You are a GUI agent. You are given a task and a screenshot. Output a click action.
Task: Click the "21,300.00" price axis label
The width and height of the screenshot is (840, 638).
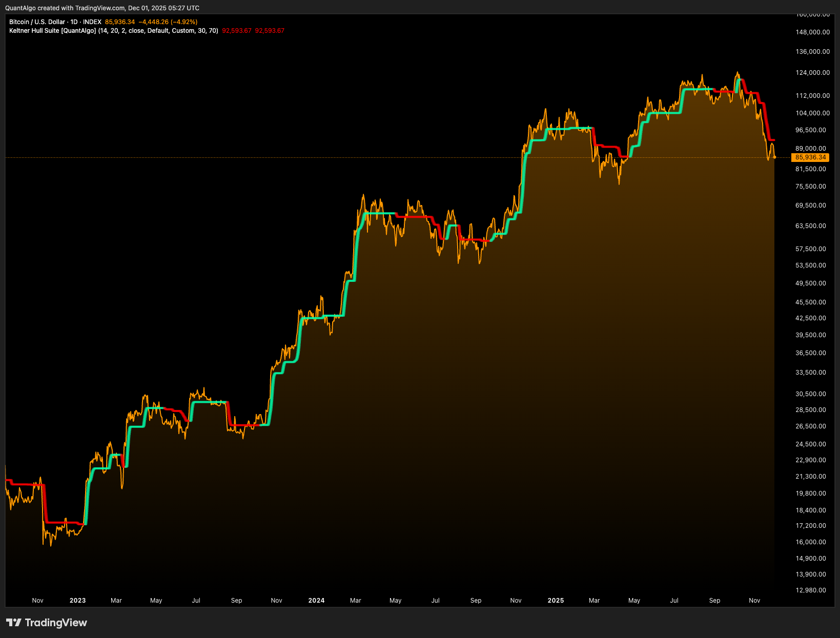(811, 477)
